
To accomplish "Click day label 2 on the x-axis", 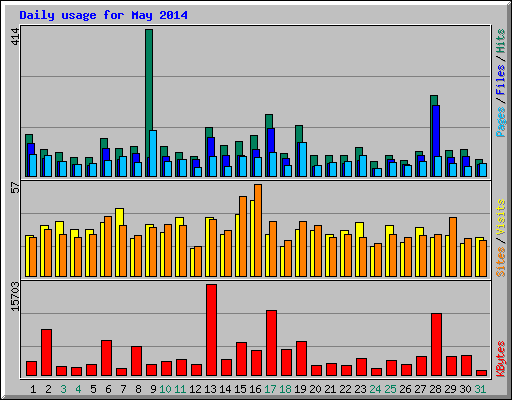I will [48, 389].
